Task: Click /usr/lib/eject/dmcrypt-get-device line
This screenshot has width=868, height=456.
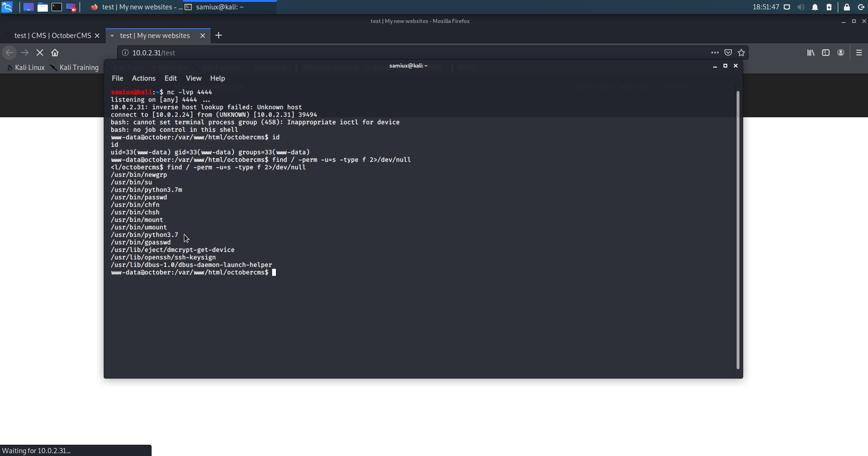Action: (x=173, y=250)
